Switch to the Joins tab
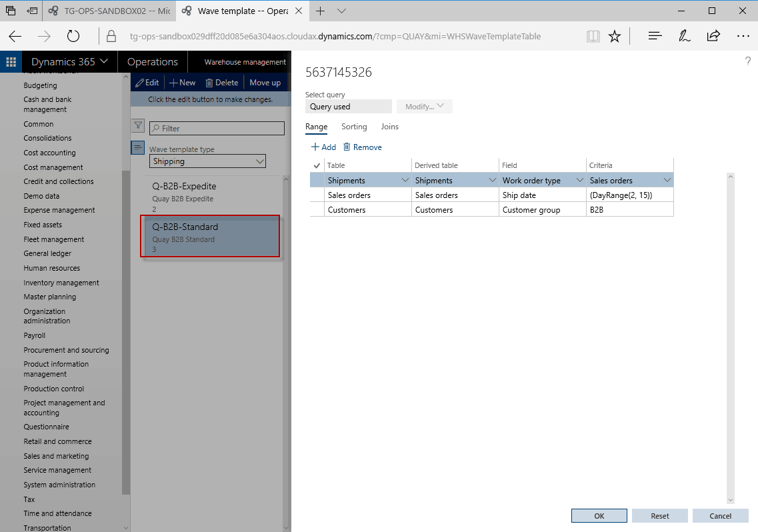Screen dimensions: 758x532 point(389,127)
